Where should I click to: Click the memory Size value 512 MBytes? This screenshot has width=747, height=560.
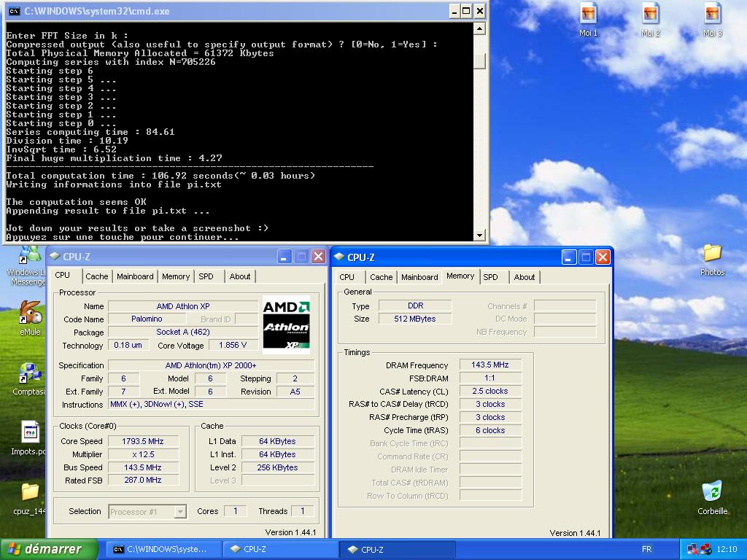415,319
